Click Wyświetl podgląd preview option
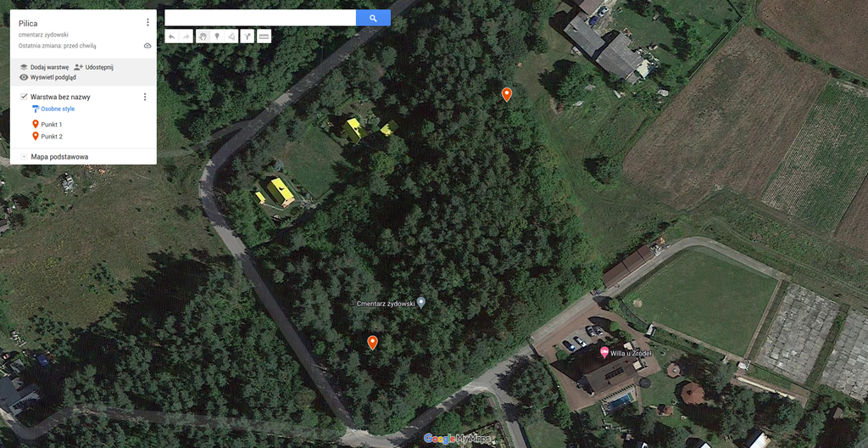868x448 pixels. (47, 77)
